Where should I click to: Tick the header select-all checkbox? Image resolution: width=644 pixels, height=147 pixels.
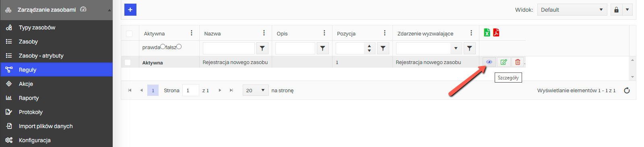pyautogui.click(x=129, y=34)
